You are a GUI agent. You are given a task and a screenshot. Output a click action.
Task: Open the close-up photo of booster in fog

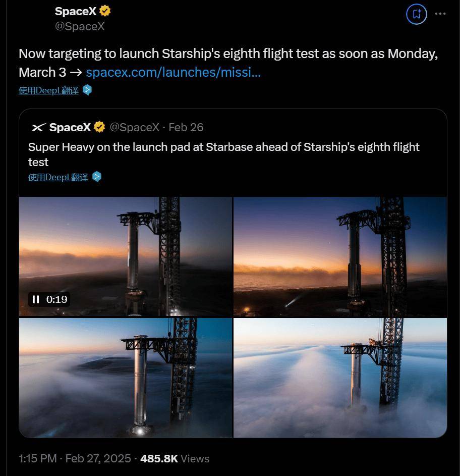point(126,378)
